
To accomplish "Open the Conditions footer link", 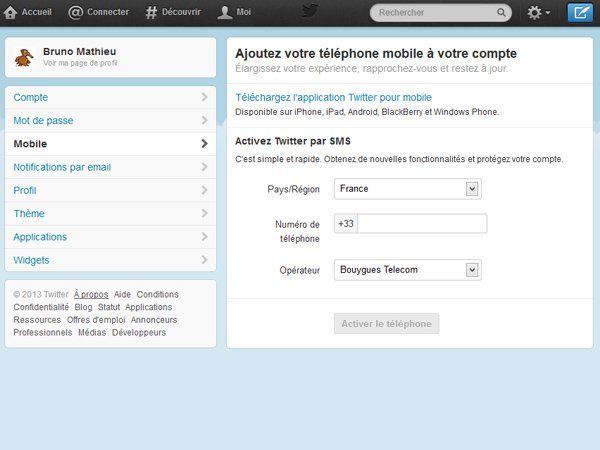I will coord(158,294).
